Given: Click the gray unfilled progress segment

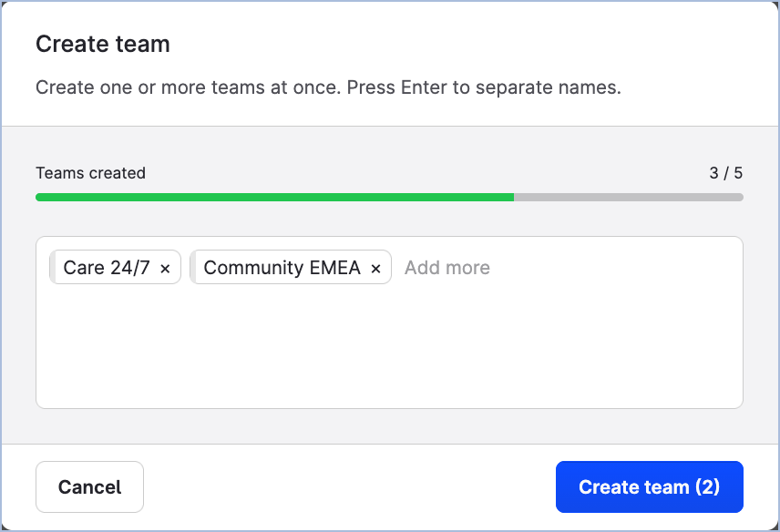Looking at the screenshot, I should [629, 197].
